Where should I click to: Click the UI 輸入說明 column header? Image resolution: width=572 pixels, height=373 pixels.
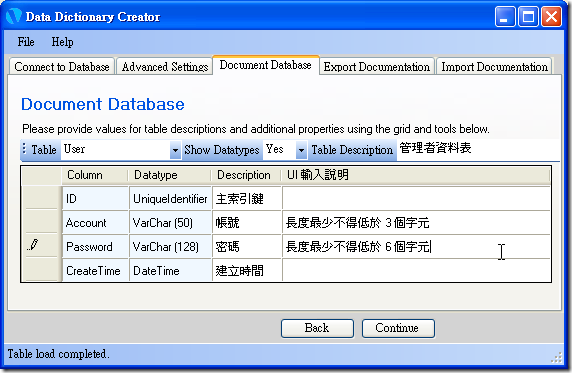[416, 175]
